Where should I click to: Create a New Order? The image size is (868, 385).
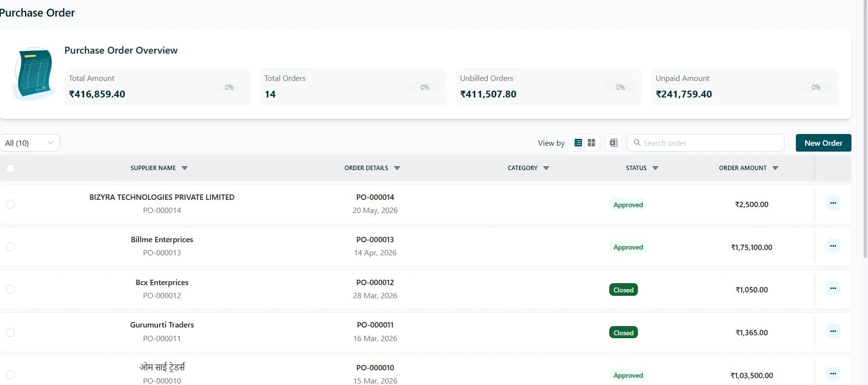tap(823, 143)
